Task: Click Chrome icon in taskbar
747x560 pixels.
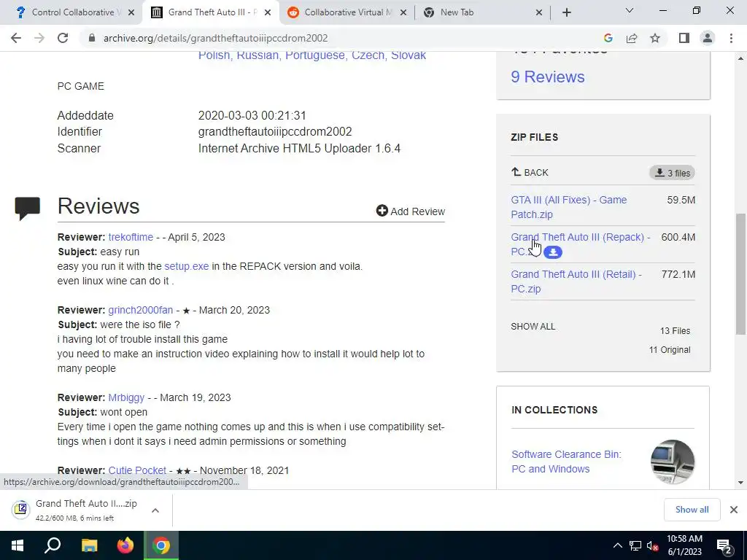Action: pyautogui.click(x=161, y=545)
